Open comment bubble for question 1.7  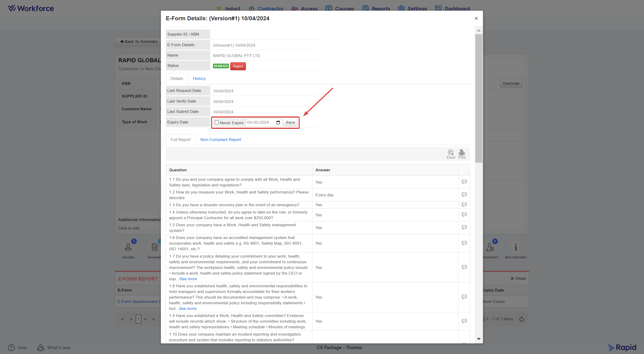[464, 267]
